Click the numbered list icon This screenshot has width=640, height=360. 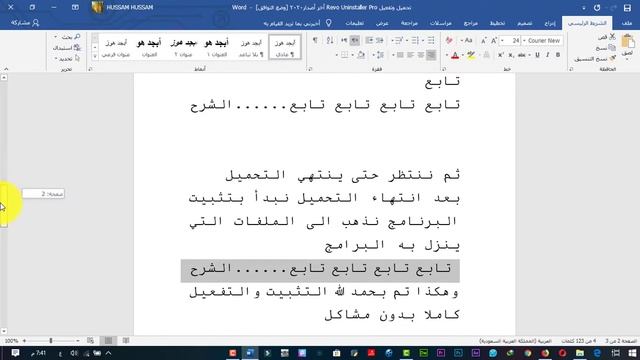coord(415,40)
